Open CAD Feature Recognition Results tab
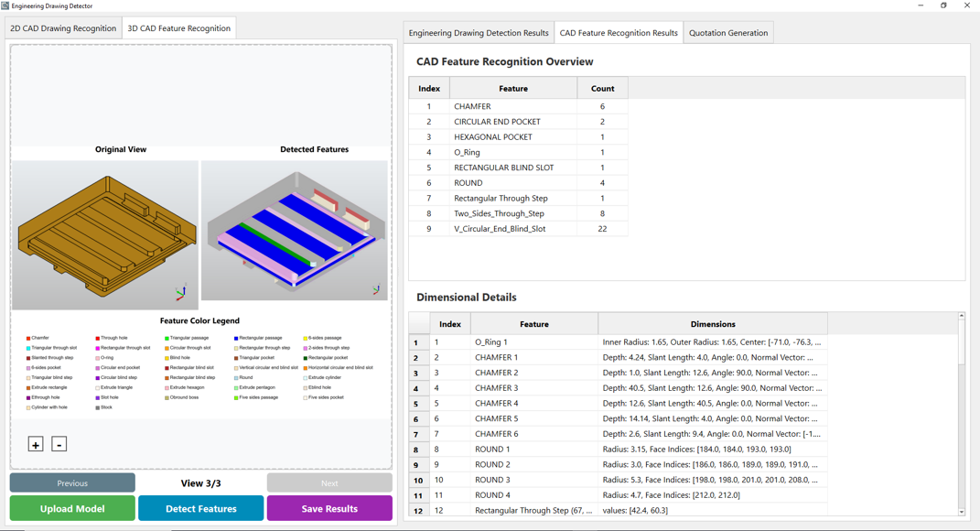 [x=619, y=33]
